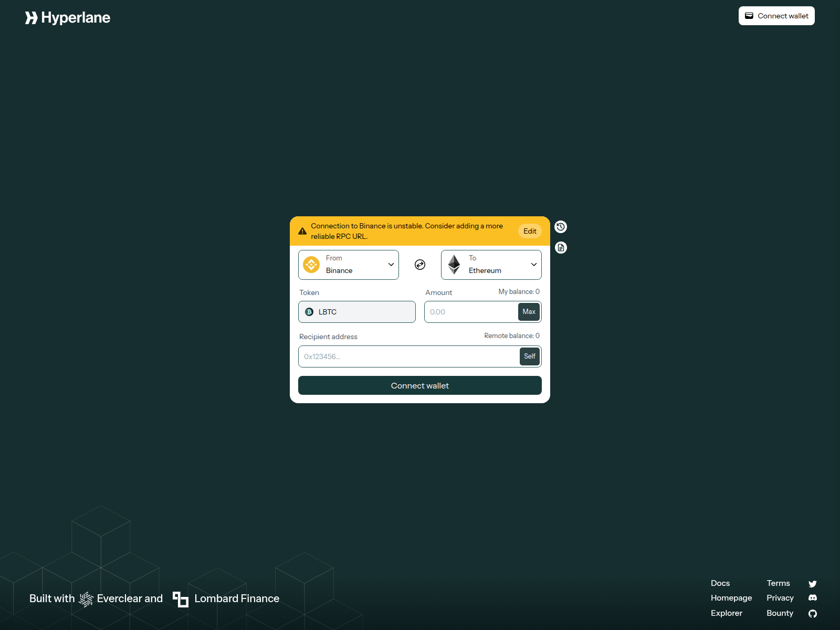Viewport: 840px width, 630px height.
Task: Click the Binance chain logo
Action: point(311,265)
